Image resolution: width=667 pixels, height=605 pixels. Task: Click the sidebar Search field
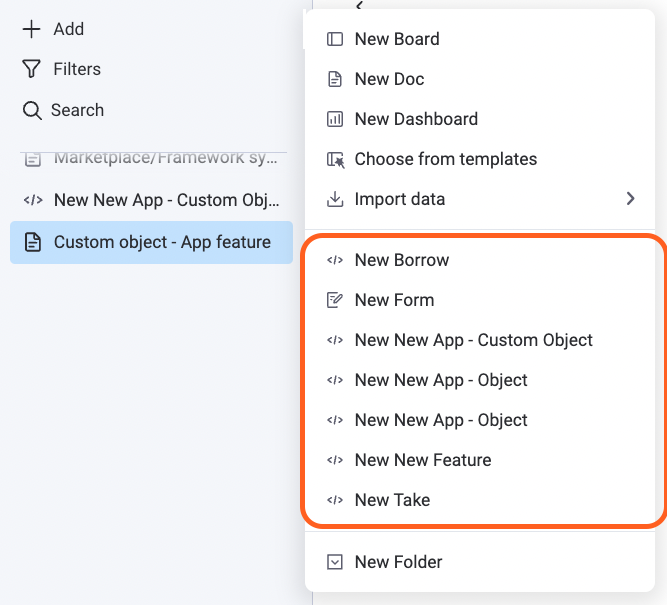(x=64, y=110)
